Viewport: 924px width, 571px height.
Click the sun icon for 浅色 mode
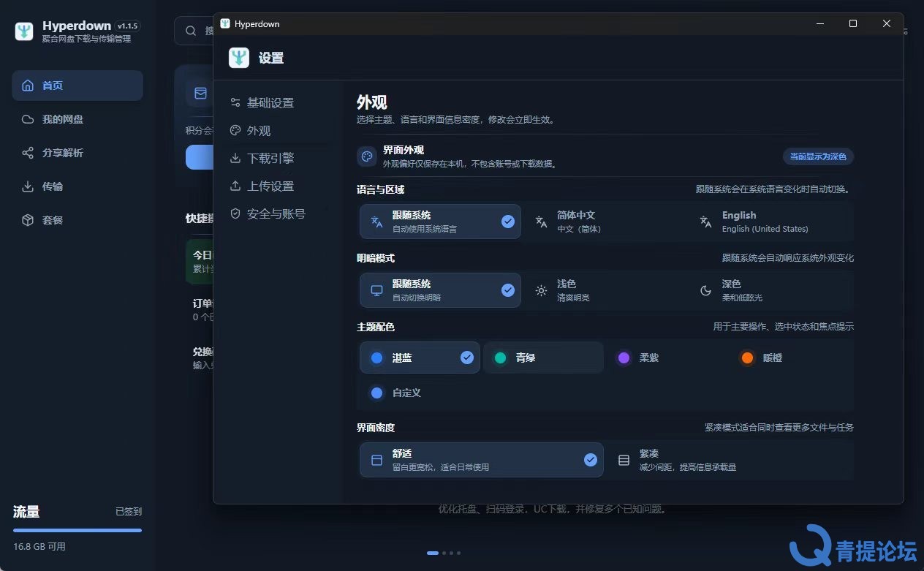pyautogui.click(x=541, y=290)
